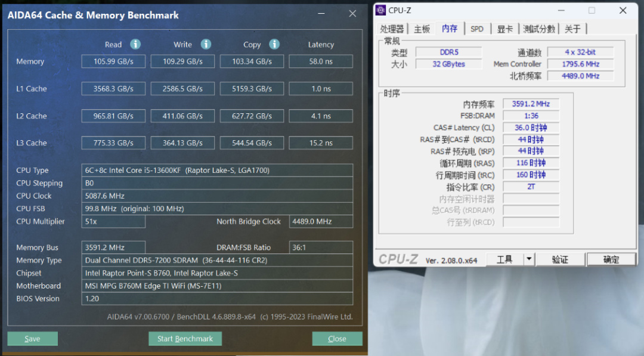644x356 pixels.
Task: Switch to the 測試分數 tab in CPU-Z
Action: [539, 29]
